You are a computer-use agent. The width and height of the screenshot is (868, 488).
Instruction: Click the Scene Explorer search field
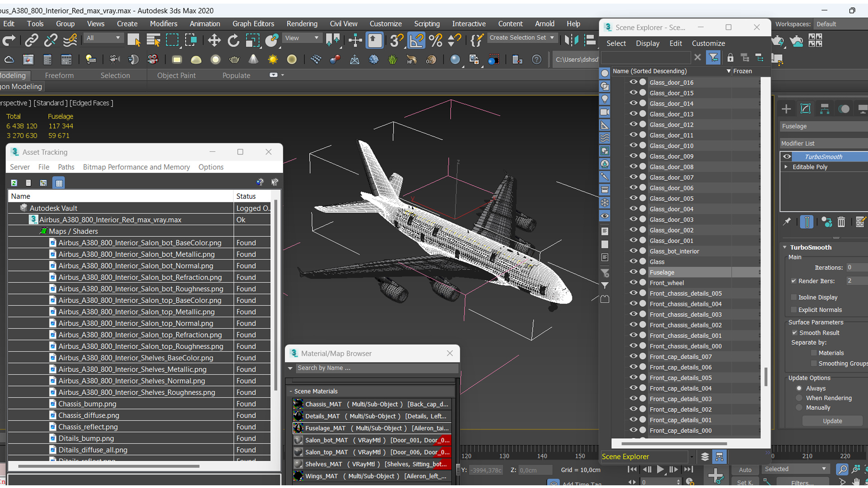pyautogui.click(x=646, y=57)
